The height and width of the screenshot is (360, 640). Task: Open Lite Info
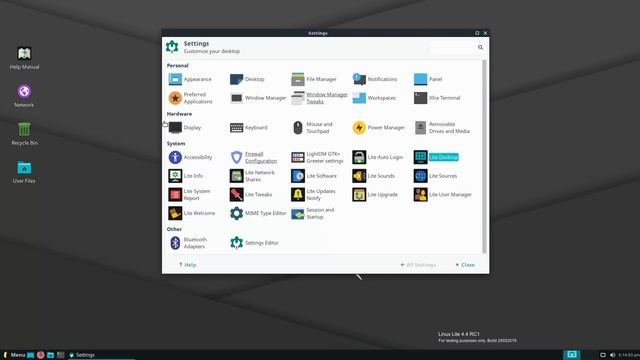point(186,176)
